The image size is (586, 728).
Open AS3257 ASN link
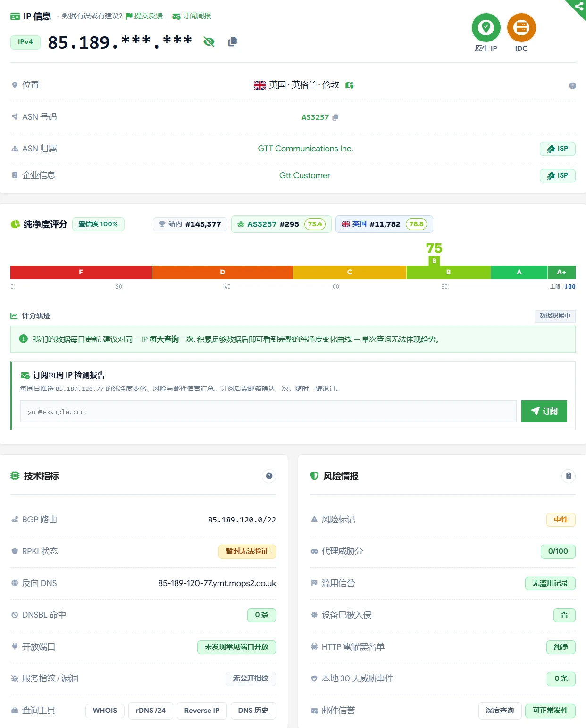click(315, 117)
